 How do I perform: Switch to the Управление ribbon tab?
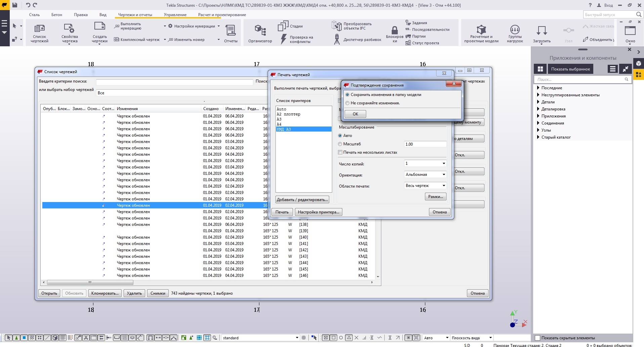[x=175, y=15]
